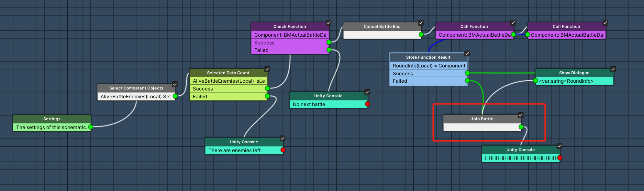Toggle the Cancel Battle End node checkbox
644x191 pixels.
421,23
